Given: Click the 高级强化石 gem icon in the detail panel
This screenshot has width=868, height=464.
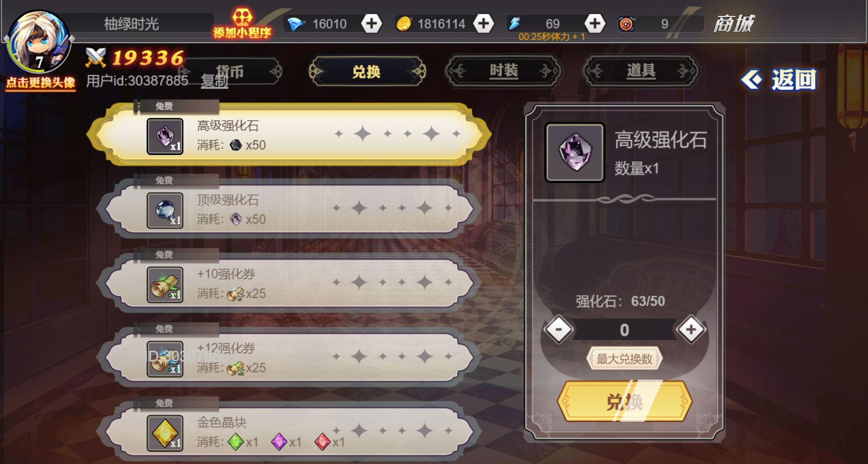Looking at the screenshot, I should click(x=575, y=152).
